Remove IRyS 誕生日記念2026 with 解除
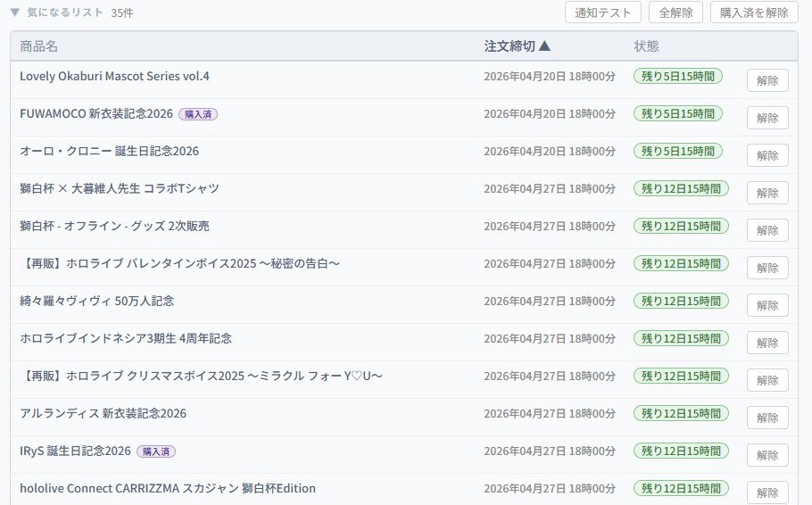 [767, 455]
